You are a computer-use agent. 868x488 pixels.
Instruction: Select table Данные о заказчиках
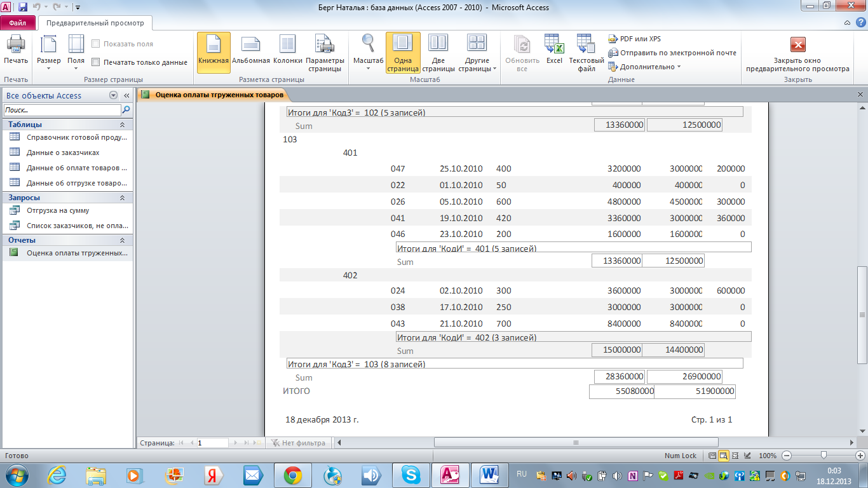68,152
